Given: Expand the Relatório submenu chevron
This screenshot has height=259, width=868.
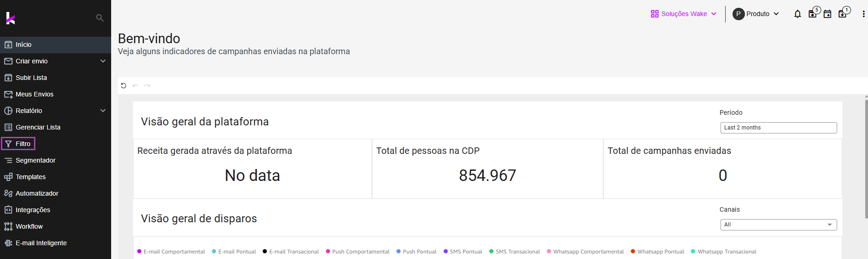Looking at the screenshot, I should [x=103, y=111].
